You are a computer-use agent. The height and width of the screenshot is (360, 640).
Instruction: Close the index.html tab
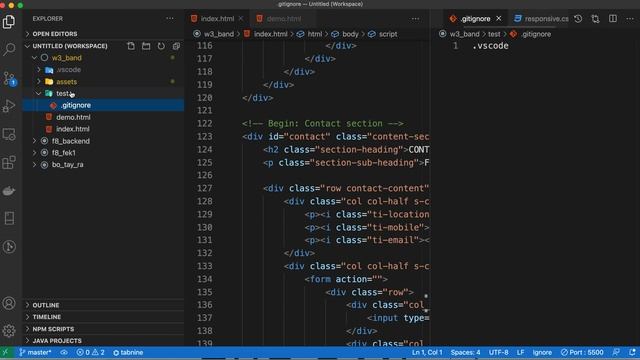[x=241, y=18]
